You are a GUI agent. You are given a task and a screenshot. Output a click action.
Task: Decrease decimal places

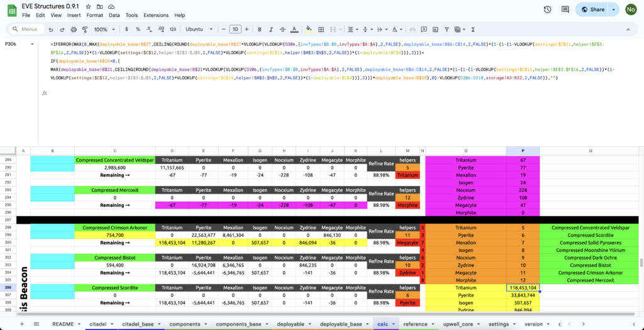click(150, 30)
